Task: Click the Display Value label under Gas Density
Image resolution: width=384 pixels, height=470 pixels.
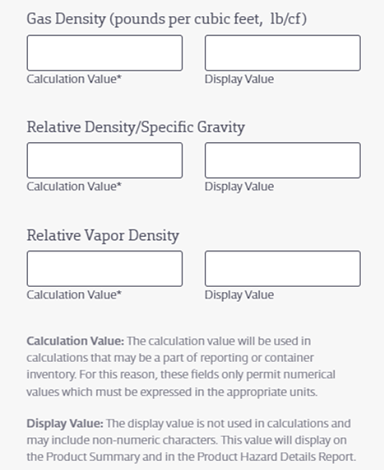Action: (x=239, y=79)
